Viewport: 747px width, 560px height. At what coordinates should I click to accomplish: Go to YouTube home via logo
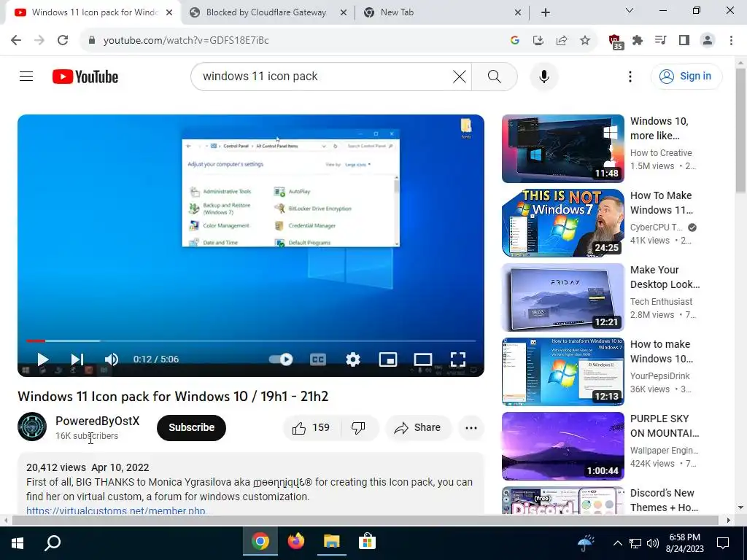[85, 77]
